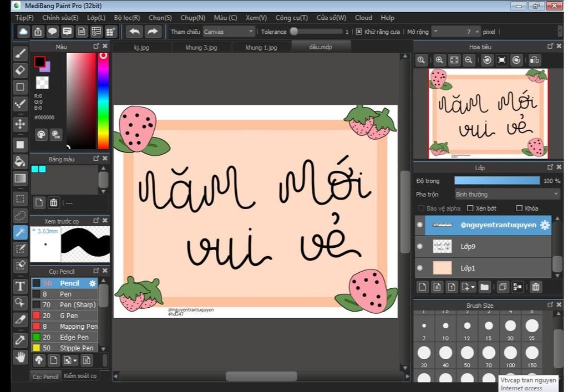
Task: Click the rainbow hue bar
Action: tap(103, 101)
